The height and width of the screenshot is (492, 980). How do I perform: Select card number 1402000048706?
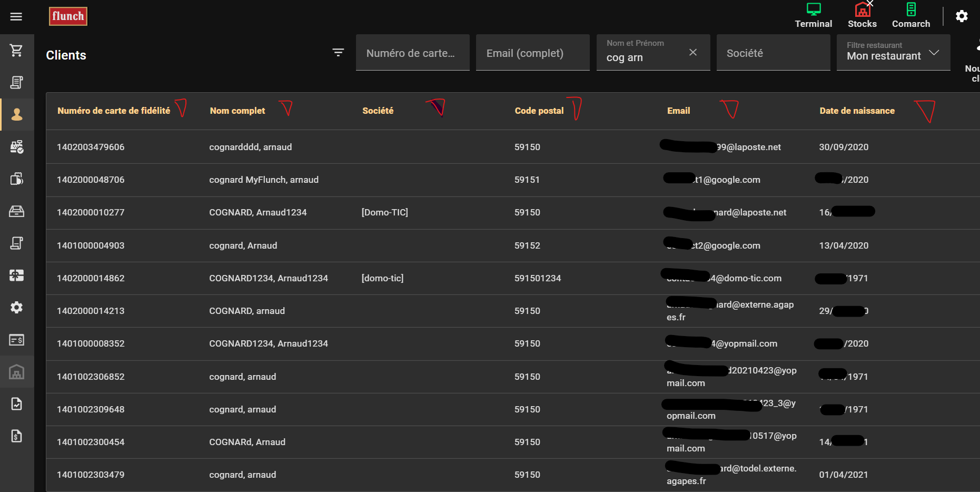(x=91, y=180)
